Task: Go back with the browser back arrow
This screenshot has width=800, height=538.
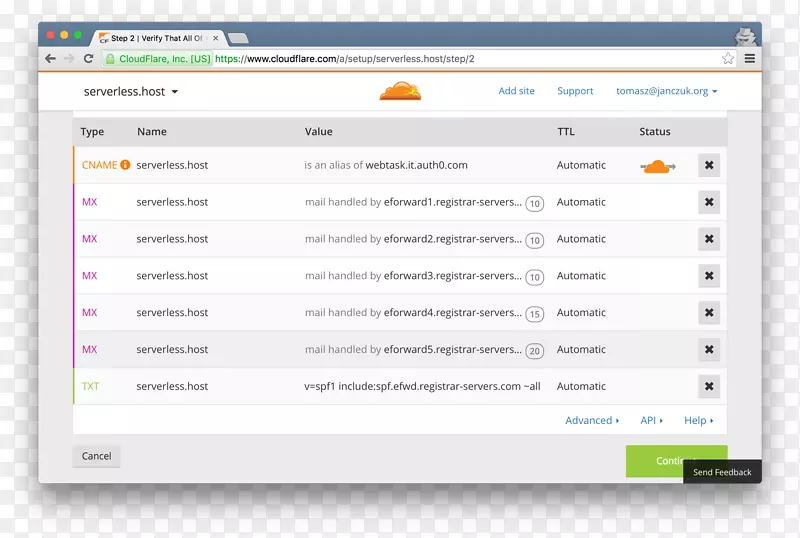Action: pyautogui.click(x=50, y=59)
